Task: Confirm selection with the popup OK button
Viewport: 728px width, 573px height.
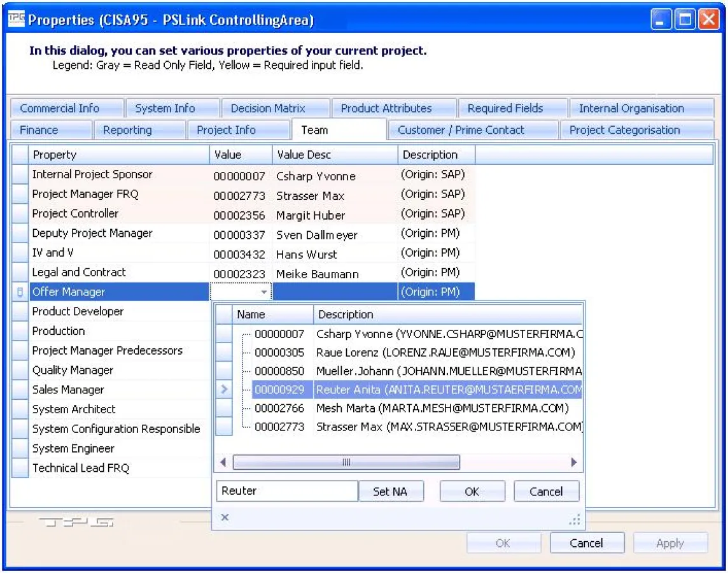Action: click(x=472, y=492)
